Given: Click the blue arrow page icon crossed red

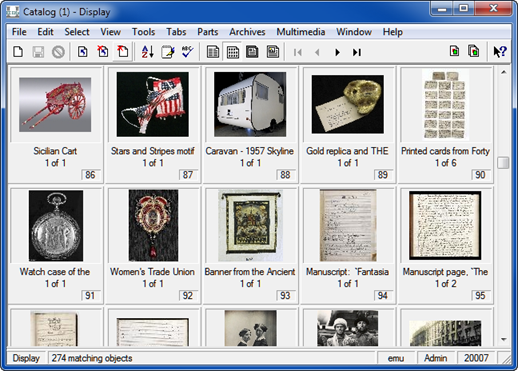Looking at the screenshot, I should (103, 52).
